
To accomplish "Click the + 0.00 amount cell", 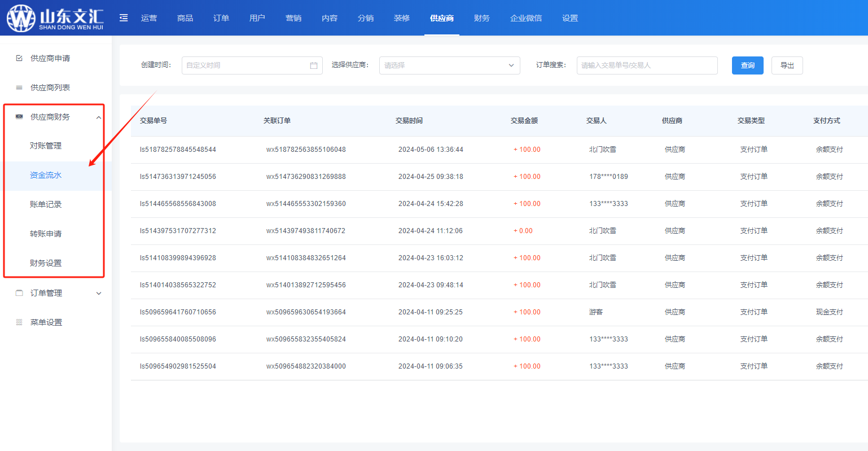I will coord(523,231).
